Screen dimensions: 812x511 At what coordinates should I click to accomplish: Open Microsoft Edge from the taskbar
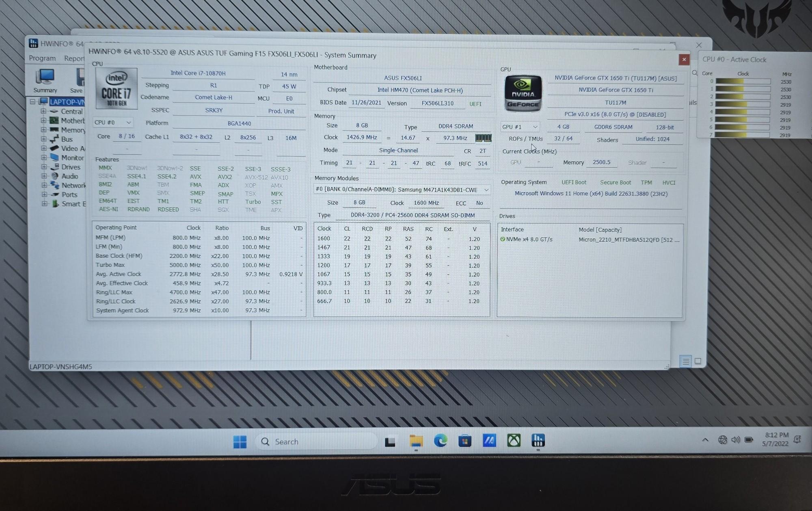pyautogui.click(x=441, y=441)
